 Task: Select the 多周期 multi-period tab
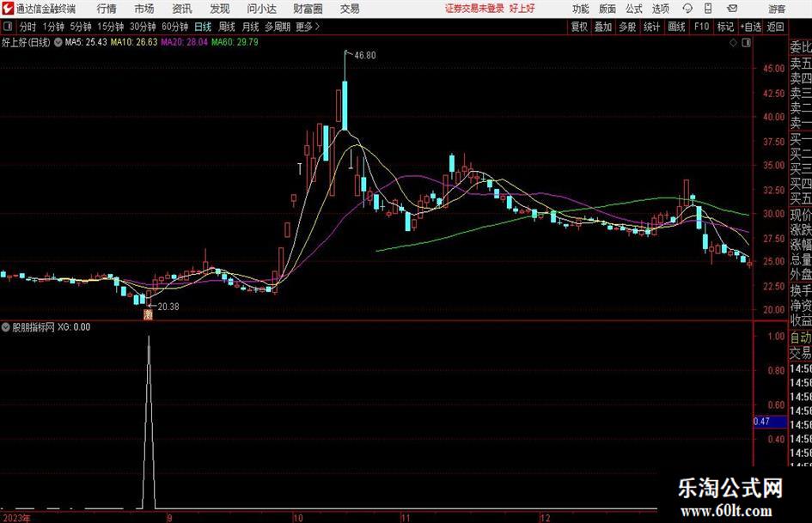[x=278, y=27]
